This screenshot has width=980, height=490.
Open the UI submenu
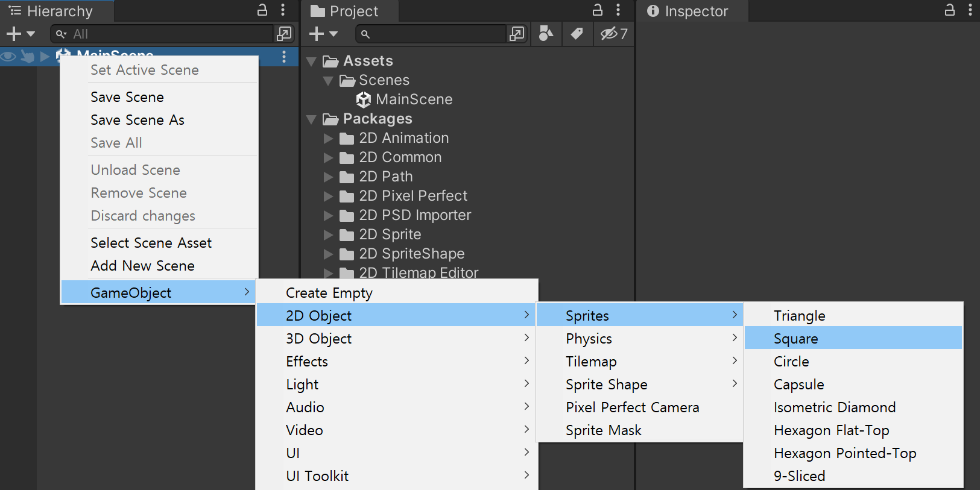tap(397, 453)
